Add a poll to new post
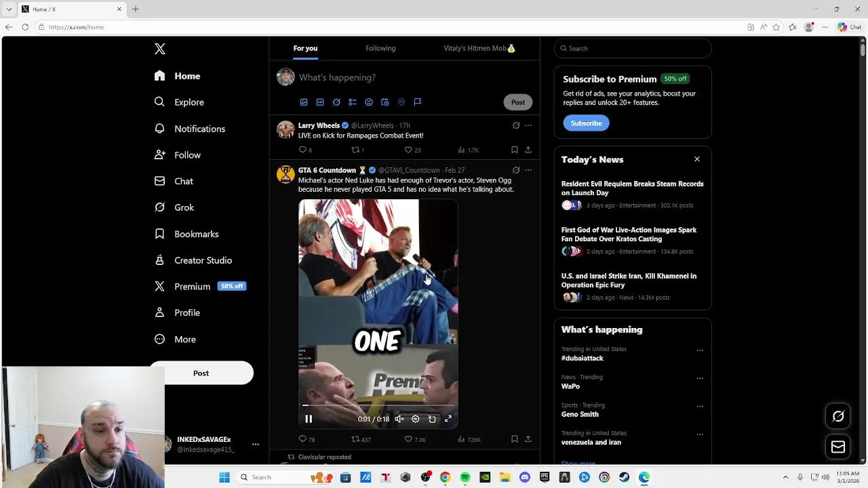The image size is (868, 488). click(x=353, y=102)
